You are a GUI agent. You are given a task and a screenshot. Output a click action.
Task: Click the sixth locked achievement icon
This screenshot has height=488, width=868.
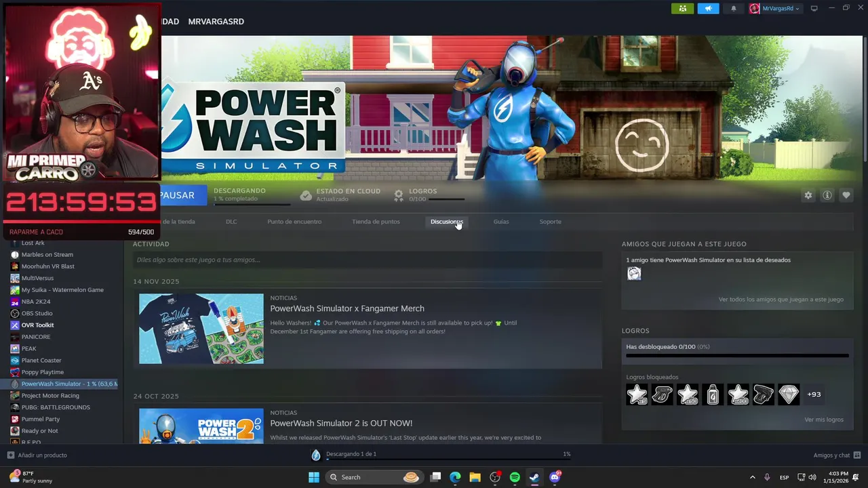pyautogui.click(x=764, y=394)
